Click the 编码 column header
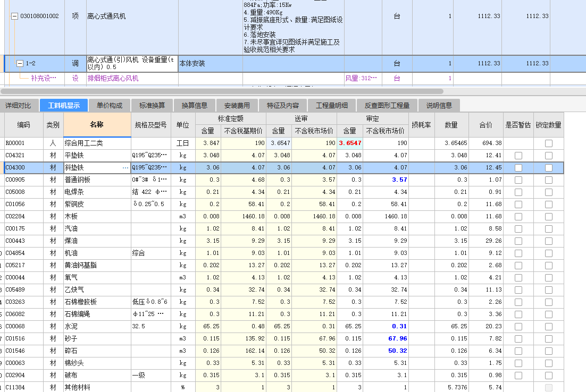This screenshot has width=586, height=392. pyautogui.click(x=23, y=125)
